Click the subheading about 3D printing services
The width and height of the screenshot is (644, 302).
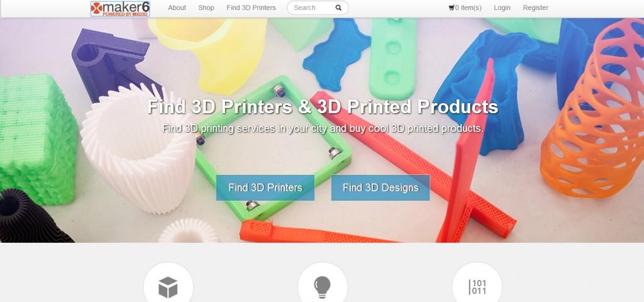click(323, 128)
